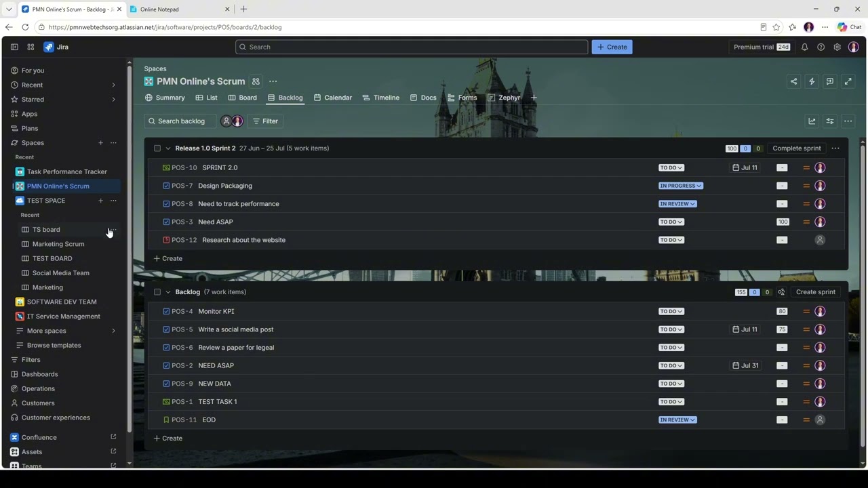This screenshot has height=488, width=868.
Task: Select all work items in Release 1.0 Sprint 2
Action: click(157, 148)
